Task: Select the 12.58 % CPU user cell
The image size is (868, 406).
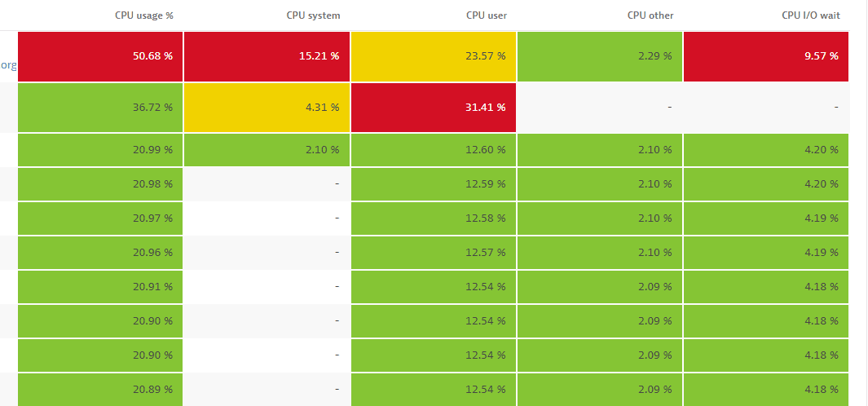Action: (x=434, y=218)
